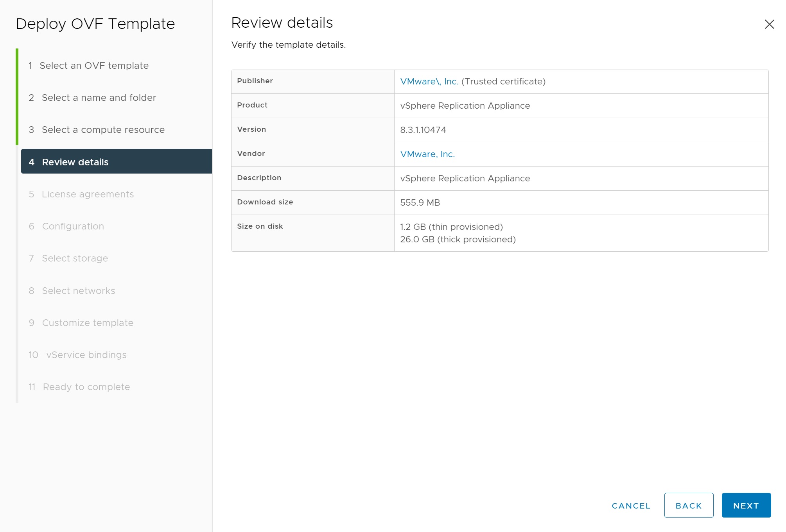The image size is (786, 532).
Task: Go to step 1 Select an OVF template
Action: tap(94, 66)
